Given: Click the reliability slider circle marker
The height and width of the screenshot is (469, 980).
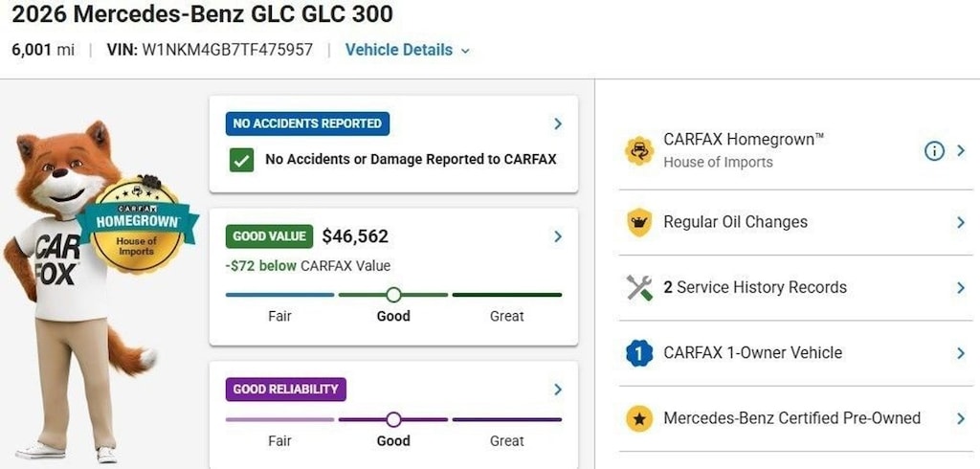Looking at the screenshot, I should click(x=393, y=419).
